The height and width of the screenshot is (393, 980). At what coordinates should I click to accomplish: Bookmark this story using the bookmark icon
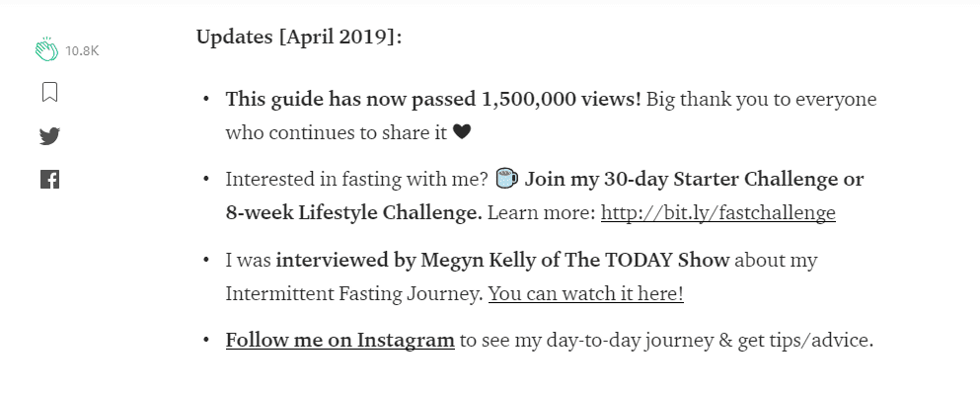(49, 93)
